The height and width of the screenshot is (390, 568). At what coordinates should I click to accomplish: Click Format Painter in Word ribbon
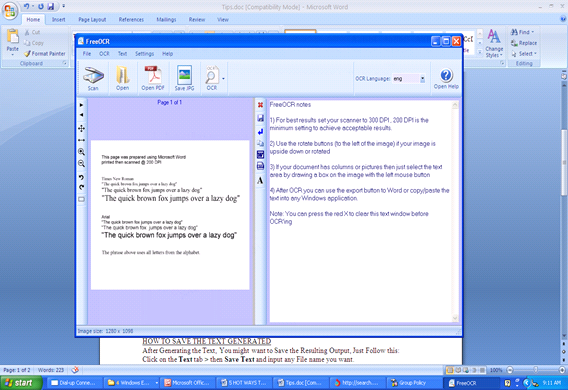click(45, 54)
